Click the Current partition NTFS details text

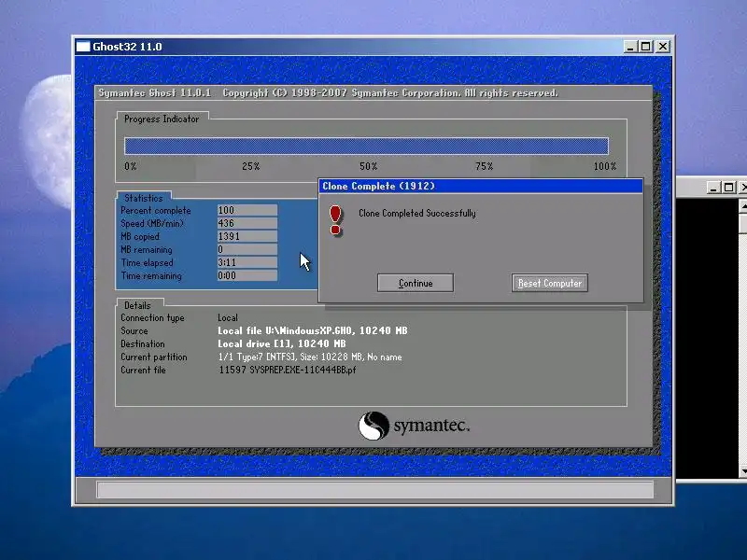(310, 357)
